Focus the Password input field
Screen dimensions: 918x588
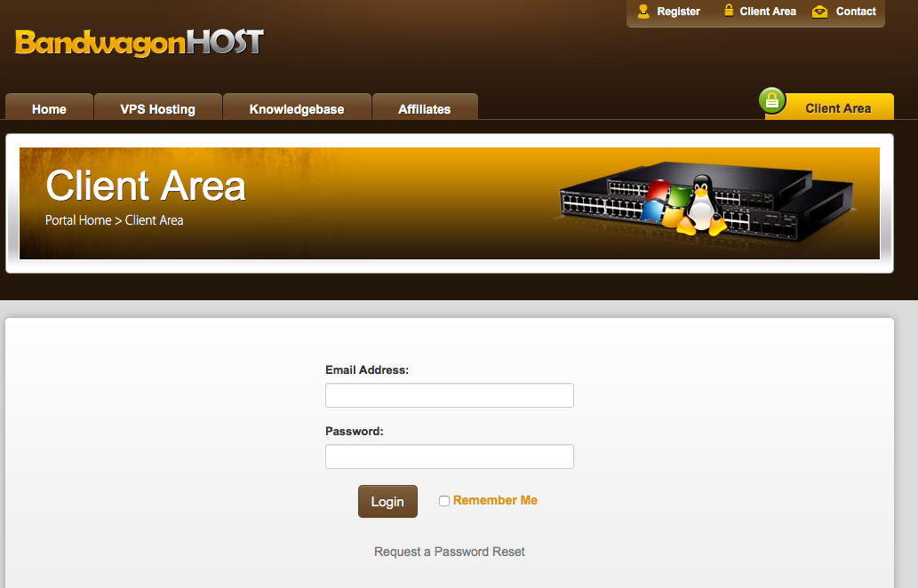pyautogui.click(x=450, y=457)
